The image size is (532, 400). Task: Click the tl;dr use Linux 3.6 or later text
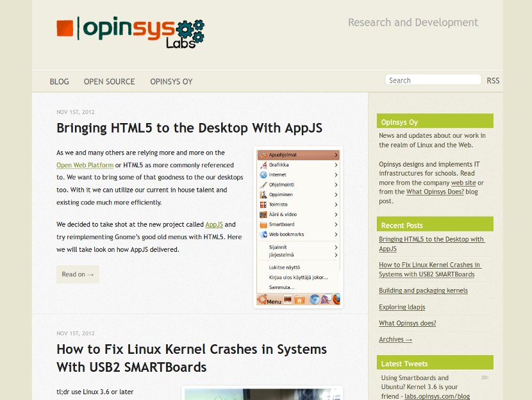(x=95, y=392)
